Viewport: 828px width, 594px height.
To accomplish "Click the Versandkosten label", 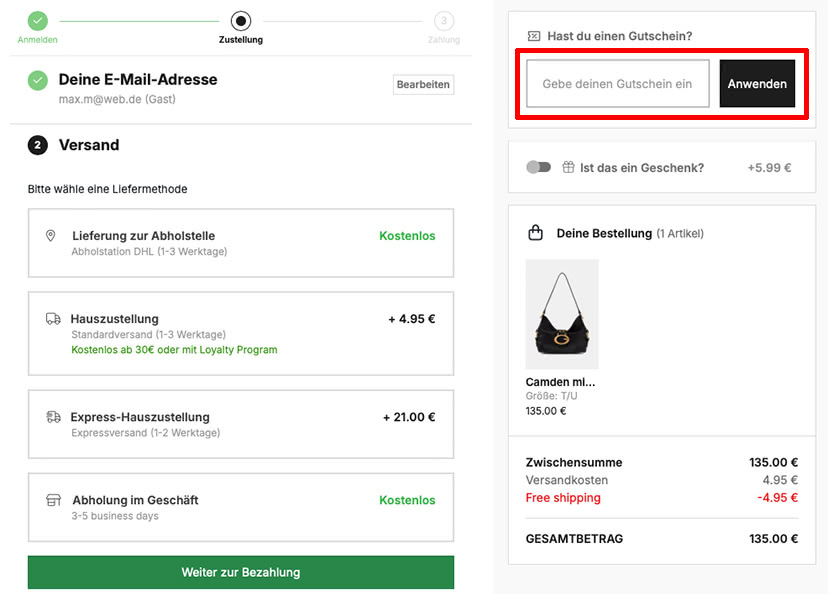I will [567, 480].
